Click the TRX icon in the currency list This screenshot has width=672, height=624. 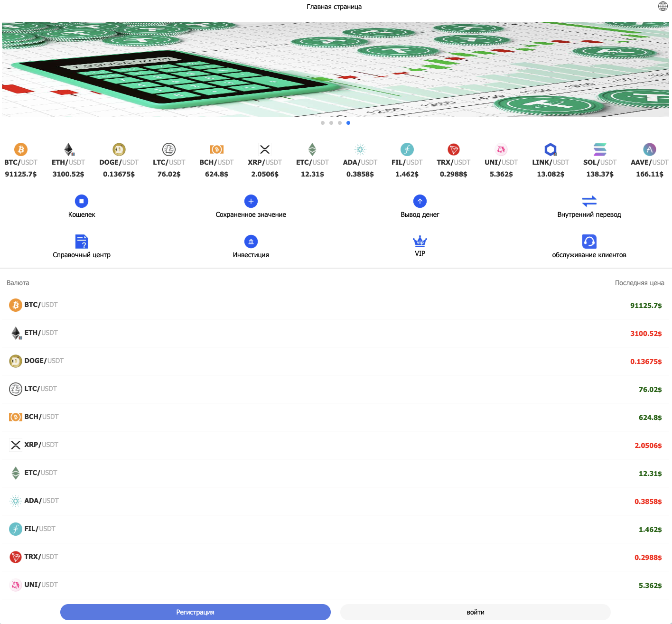click(x=16, y=557)
